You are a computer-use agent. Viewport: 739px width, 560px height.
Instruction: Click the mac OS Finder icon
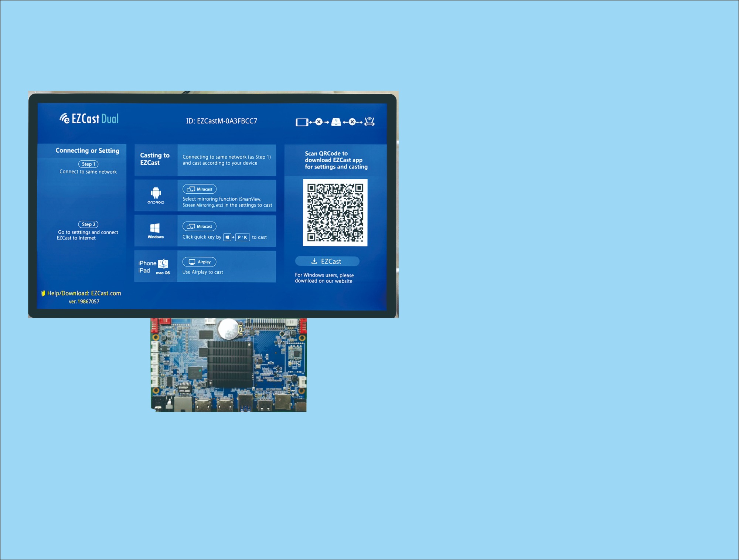(163, 264)
